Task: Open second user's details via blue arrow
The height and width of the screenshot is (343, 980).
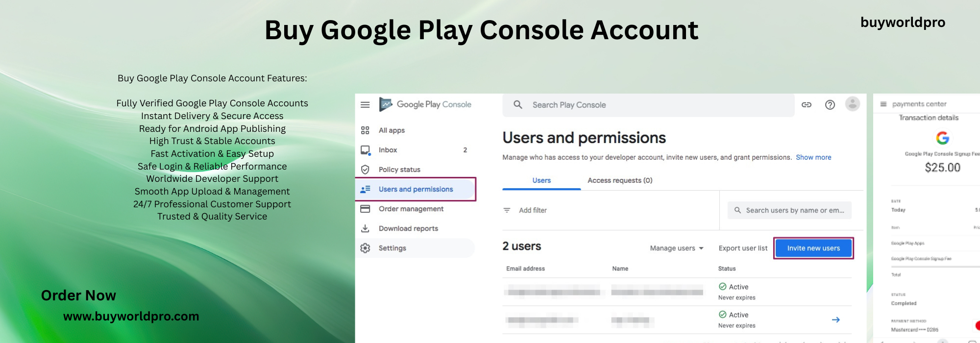Action: [836, 320]
